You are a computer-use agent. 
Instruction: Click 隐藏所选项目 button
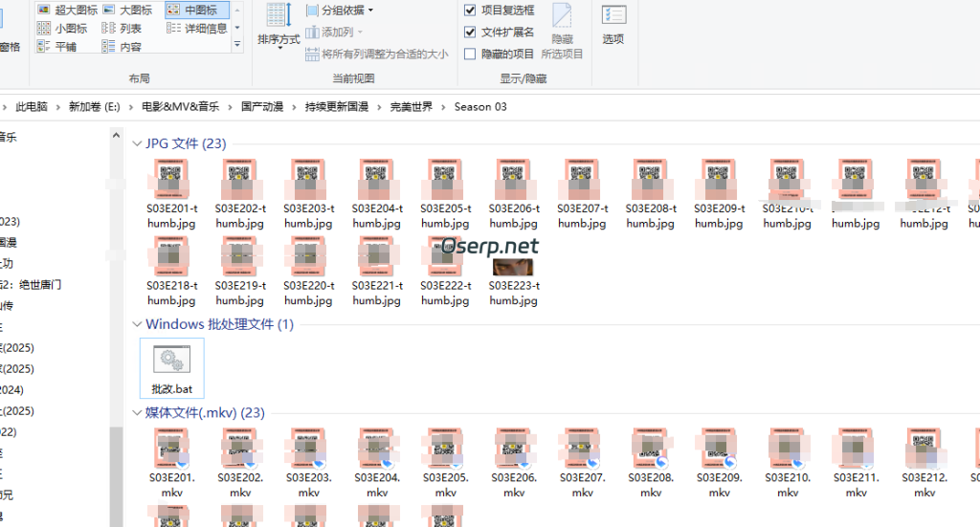[x=562, y=32]
